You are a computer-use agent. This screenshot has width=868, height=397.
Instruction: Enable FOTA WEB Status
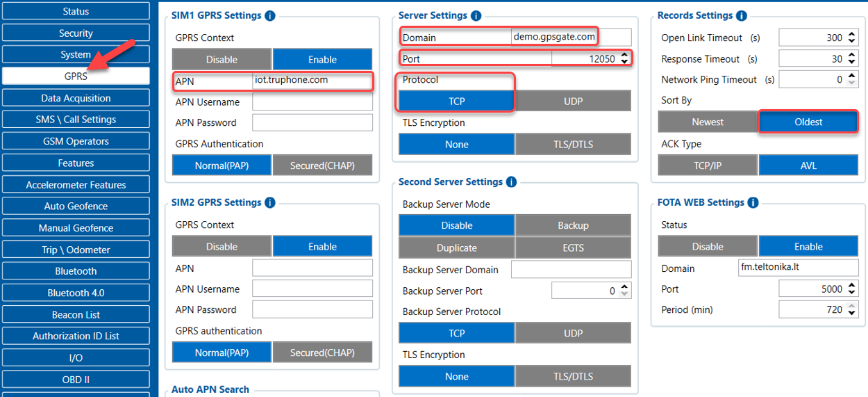808,246
